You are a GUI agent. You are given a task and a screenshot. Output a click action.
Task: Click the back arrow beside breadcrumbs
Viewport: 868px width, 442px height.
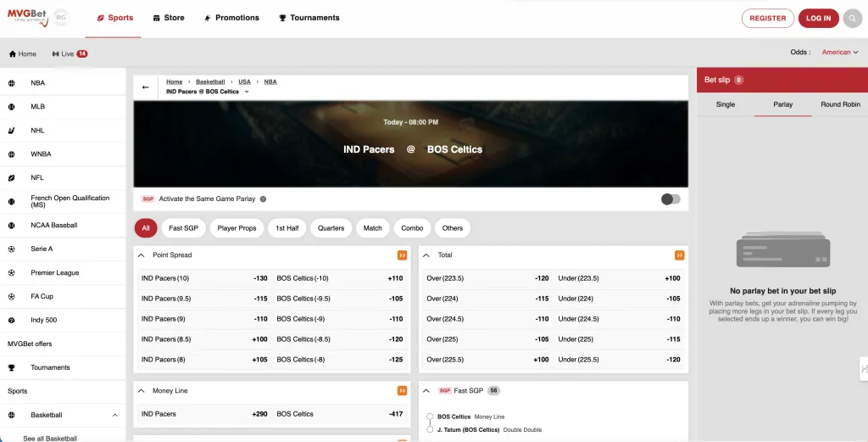pyautogui.click(x=146, y=87)
